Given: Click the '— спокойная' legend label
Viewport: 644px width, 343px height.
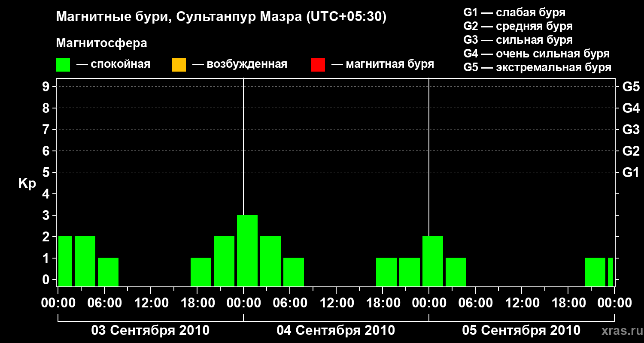Looking at the screenshot, I should [x=113, y=65].
